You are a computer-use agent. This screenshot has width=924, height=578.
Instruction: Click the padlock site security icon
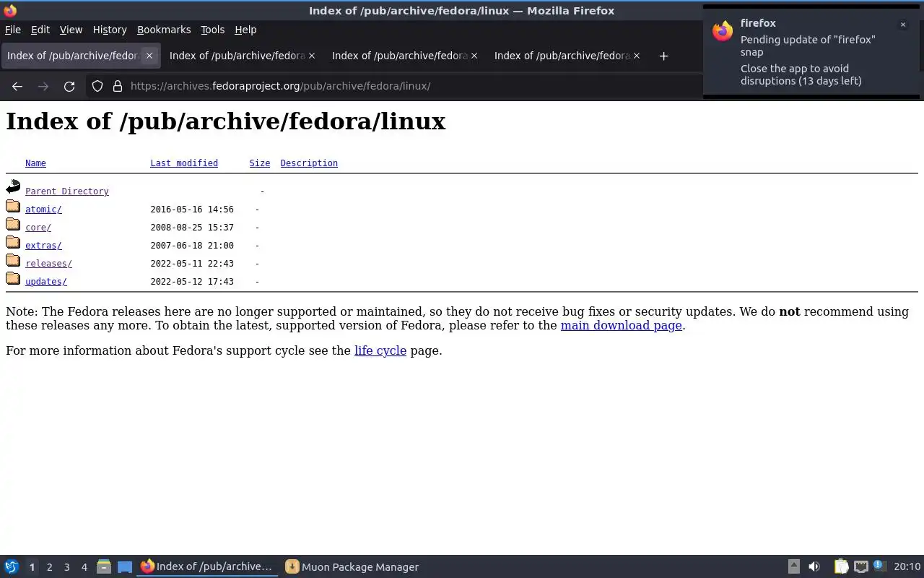(x=118, y=86)
